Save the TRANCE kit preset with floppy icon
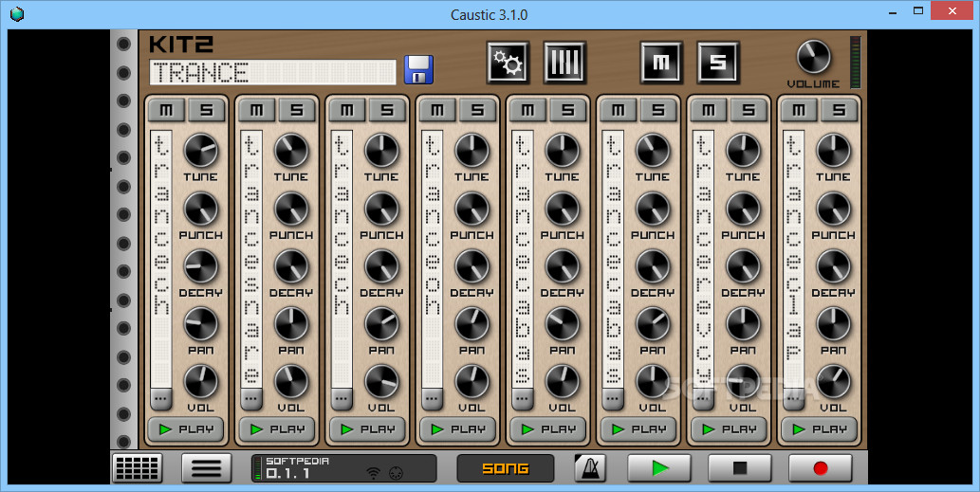 [418, 70]
